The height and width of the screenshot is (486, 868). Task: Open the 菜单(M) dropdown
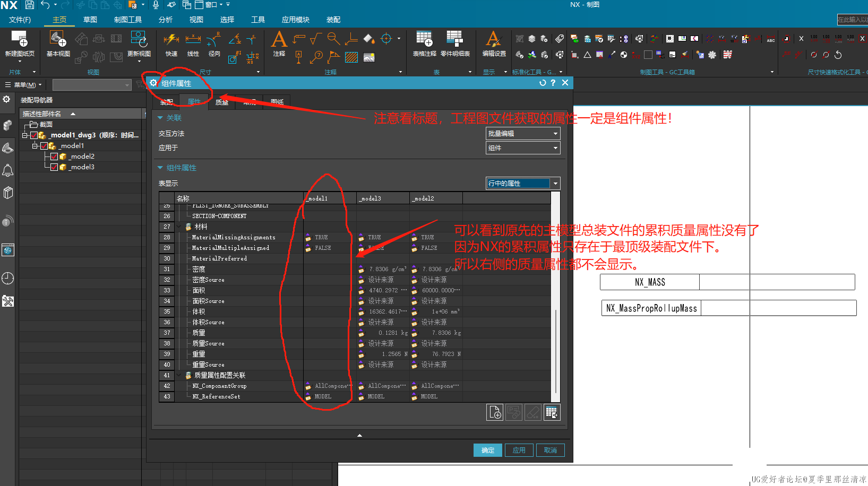[x=23, y=85]
